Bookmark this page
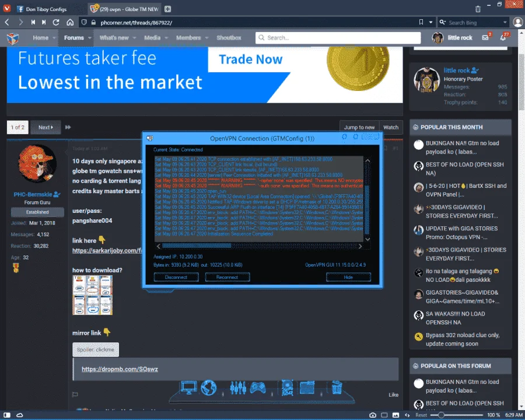525x420 pixels. tap(421, 22)
